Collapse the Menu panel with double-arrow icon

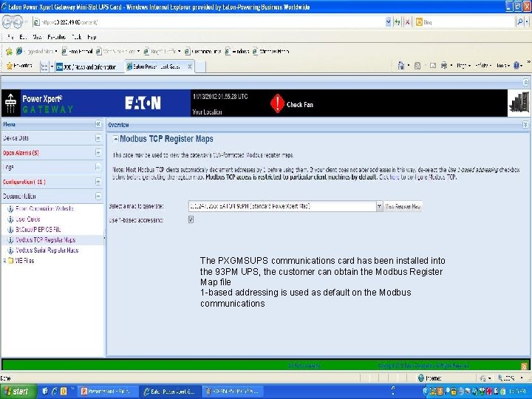98,124
